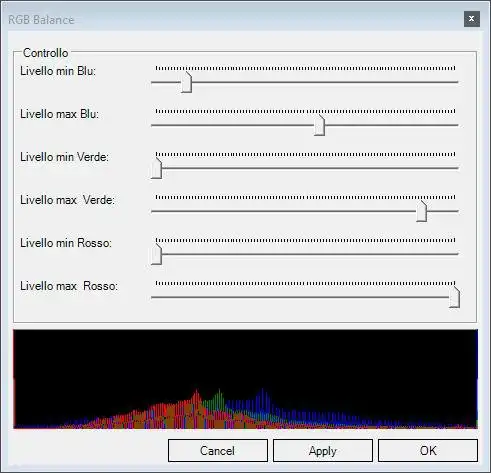The height and width of the screenshot is (473, 491).
Task: Click the 'Livello max Rosso:' label
Action: pyautogui.click(x=69, y=286)
